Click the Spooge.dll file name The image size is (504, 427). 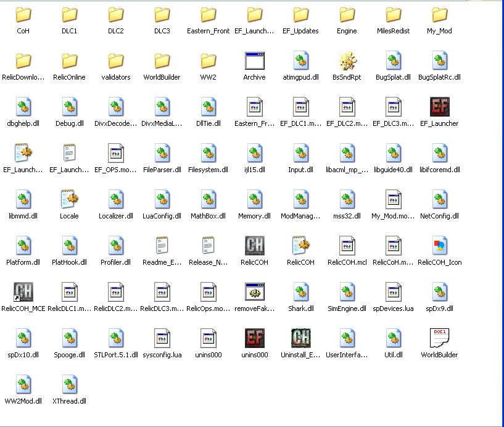tap(70, 355)
